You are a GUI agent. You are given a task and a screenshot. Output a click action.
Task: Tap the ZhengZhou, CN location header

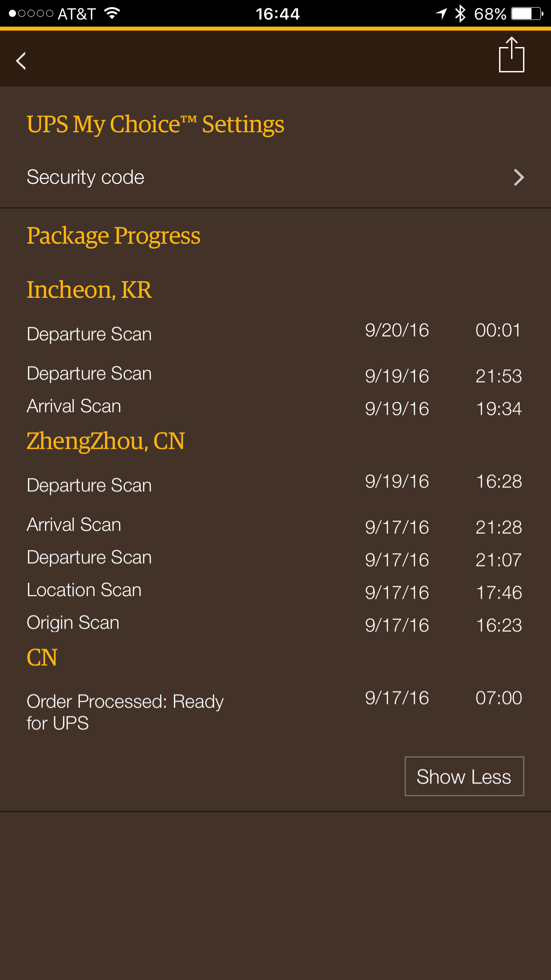pyautogui.click(x=106, y=441)
